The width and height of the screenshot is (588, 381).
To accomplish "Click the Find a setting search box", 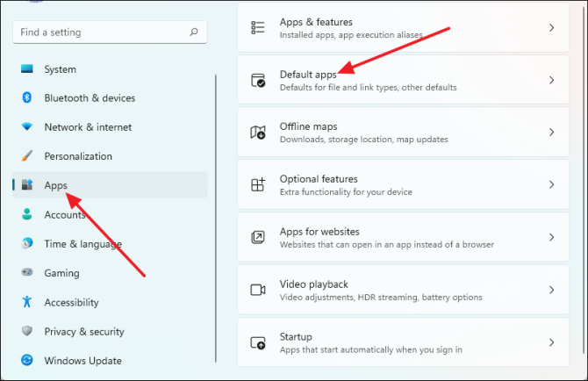I will (97, 32).
